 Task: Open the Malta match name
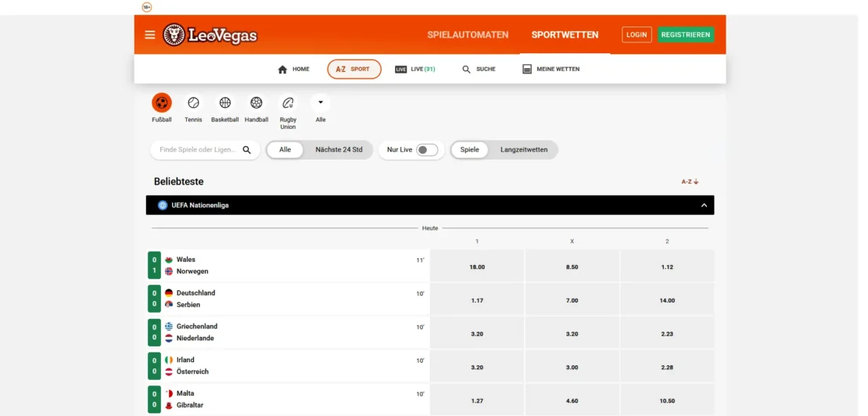pos(185,393)
